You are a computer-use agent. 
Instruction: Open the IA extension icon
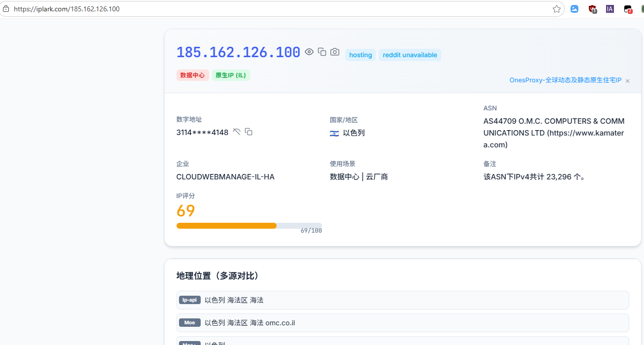pos(610,9)
